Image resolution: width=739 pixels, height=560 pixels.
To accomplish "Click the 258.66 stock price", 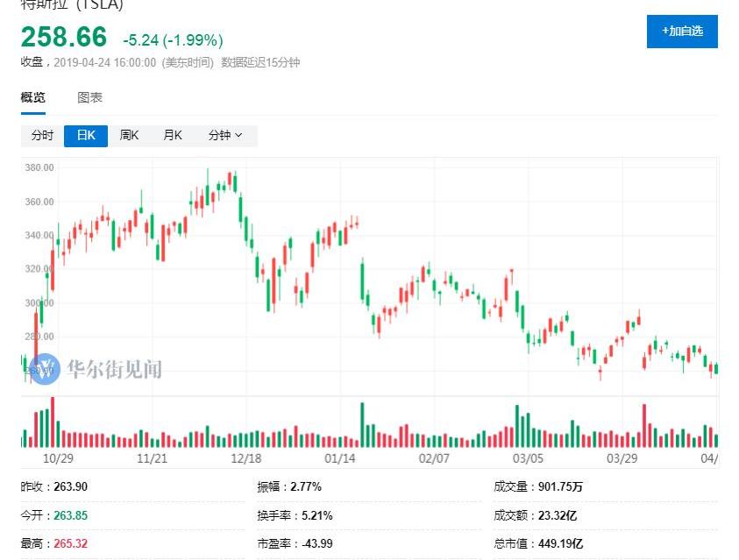I will (64, 37).
